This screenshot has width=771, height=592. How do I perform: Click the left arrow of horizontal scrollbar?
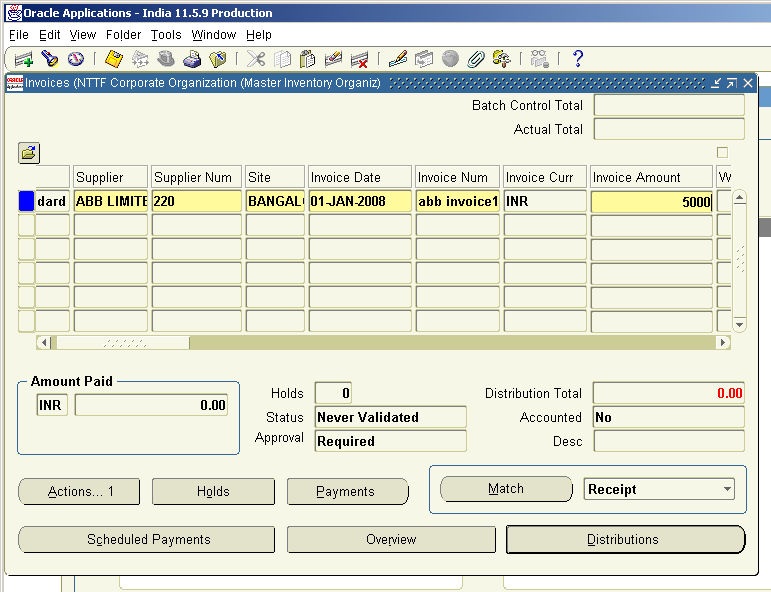click(x=44, y=342)
